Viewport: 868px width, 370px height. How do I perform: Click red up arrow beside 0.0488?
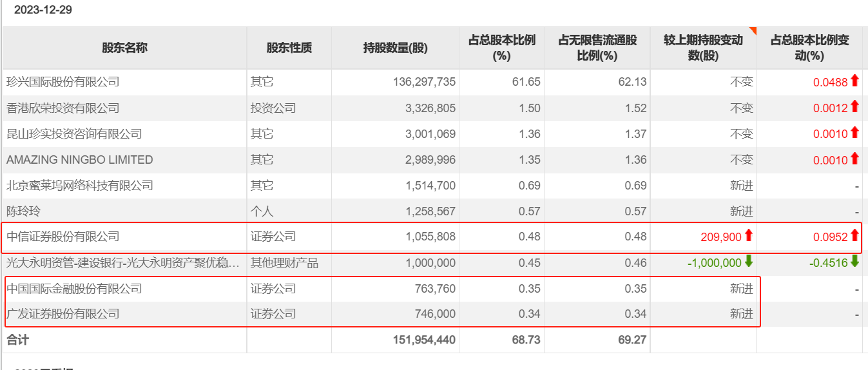(854, 81)
